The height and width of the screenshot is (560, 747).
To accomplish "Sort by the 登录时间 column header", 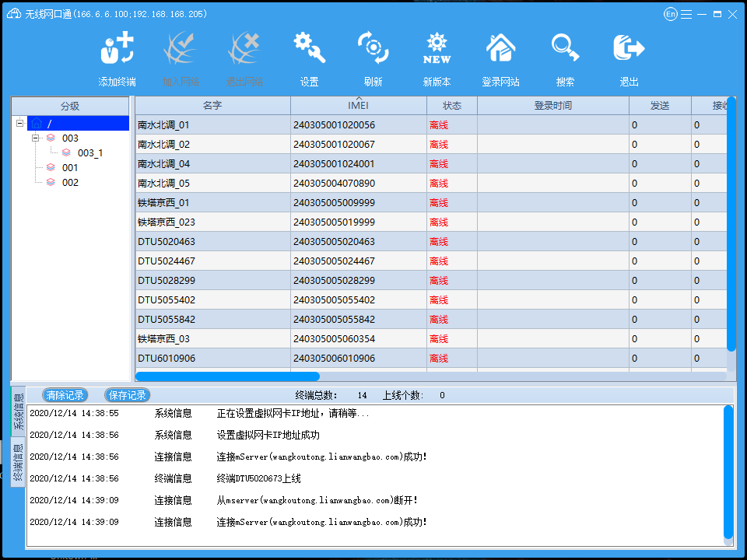I will 552,105.
